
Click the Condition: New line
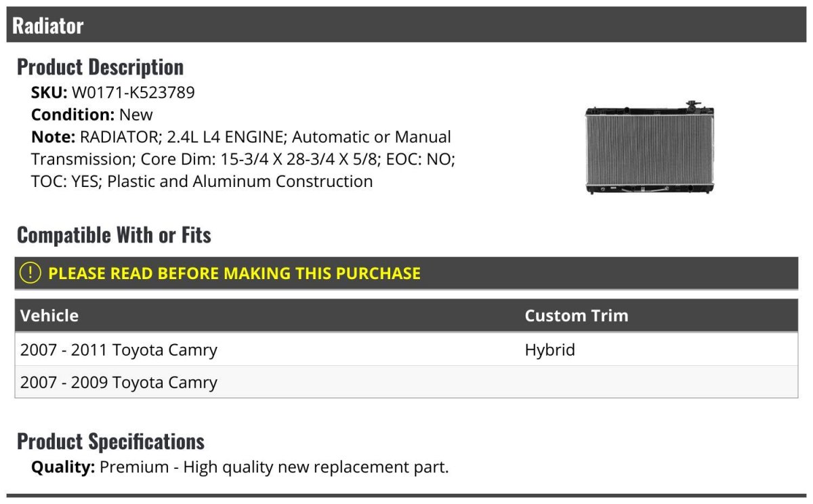coord(92,114)
